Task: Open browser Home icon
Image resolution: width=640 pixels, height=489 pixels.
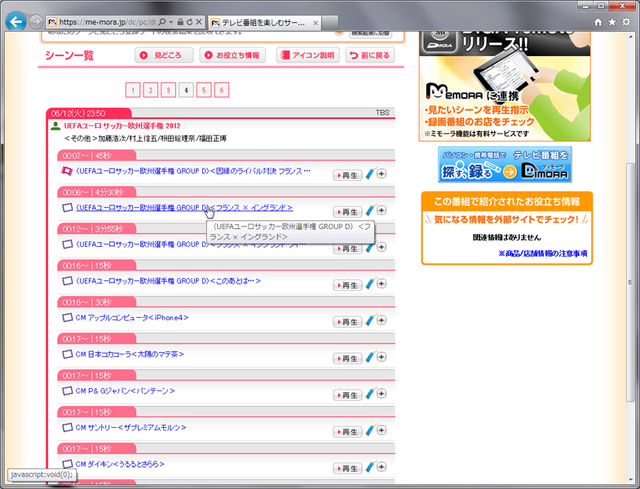Action: click(x=598, y=22)
